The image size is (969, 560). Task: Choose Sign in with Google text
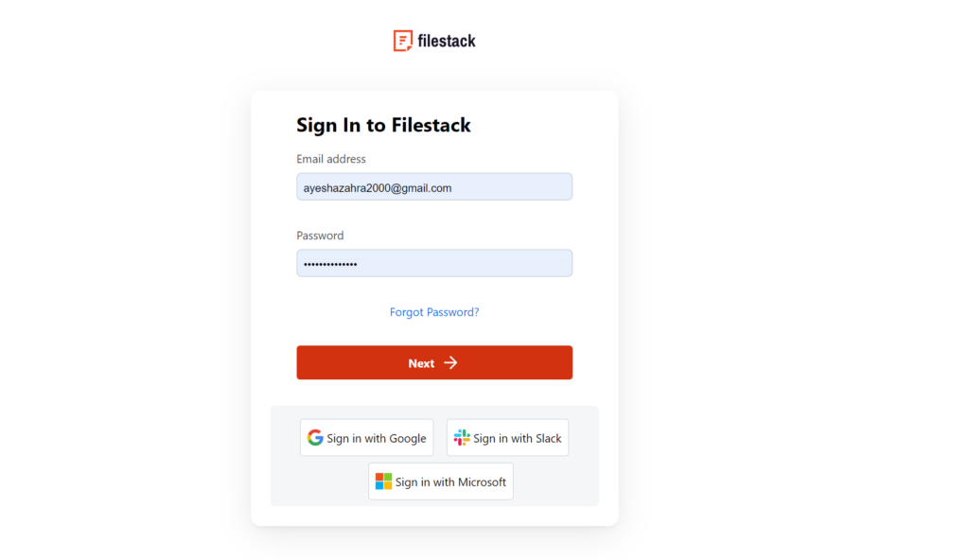[x=377, y=438]
